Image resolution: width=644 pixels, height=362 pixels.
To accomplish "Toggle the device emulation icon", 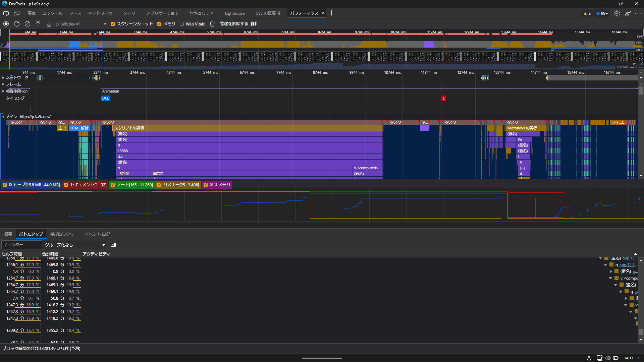I will [17, 13].
